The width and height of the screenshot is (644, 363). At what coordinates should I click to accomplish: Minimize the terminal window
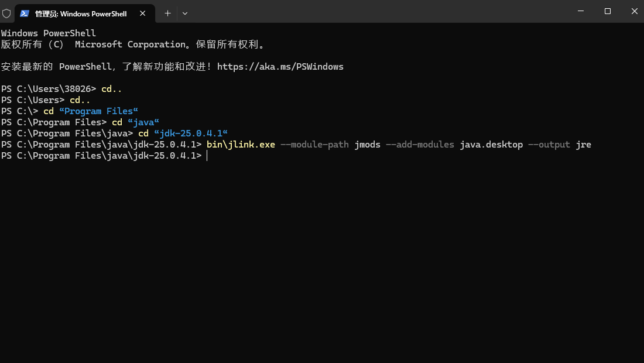point(581,11)
